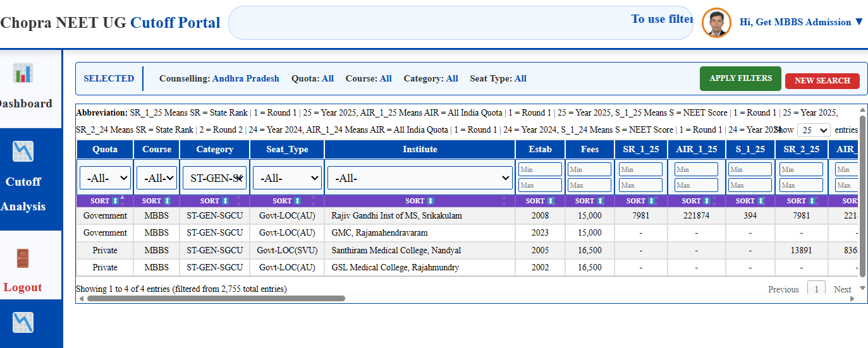868x348 pixels.
Task: Open the Institute filter dropdown
Action: pyautogui.click(x=419, y=179)
